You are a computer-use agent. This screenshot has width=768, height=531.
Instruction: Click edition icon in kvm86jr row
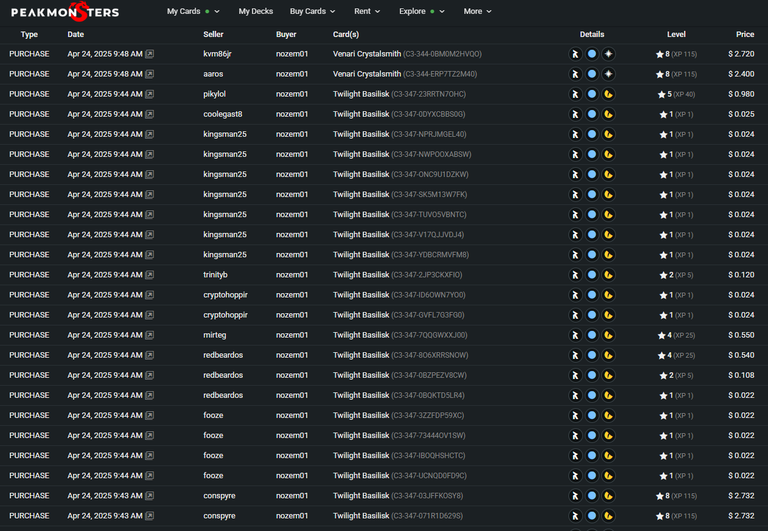(x=576, y=54)
